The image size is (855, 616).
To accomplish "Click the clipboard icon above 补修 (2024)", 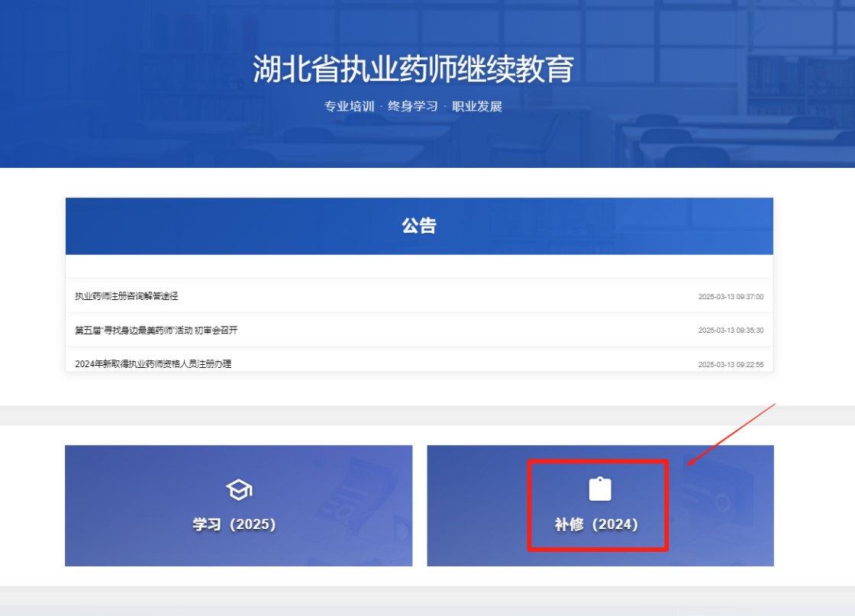I will click(600, 489).
